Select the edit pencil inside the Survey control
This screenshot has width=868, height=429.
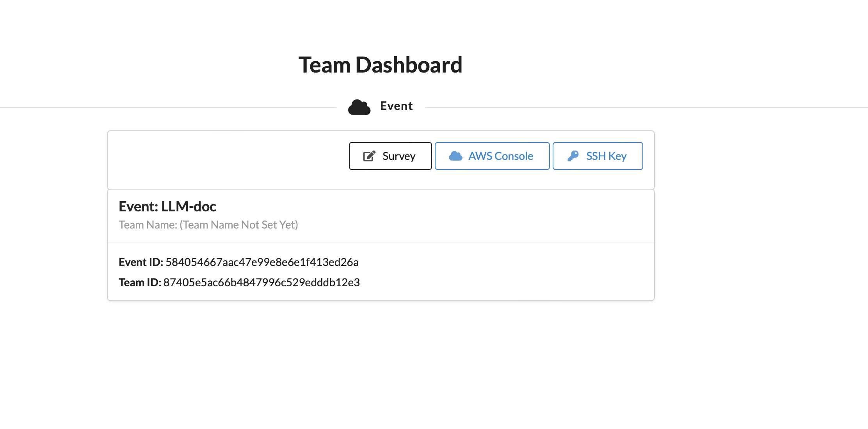point(368,155)
